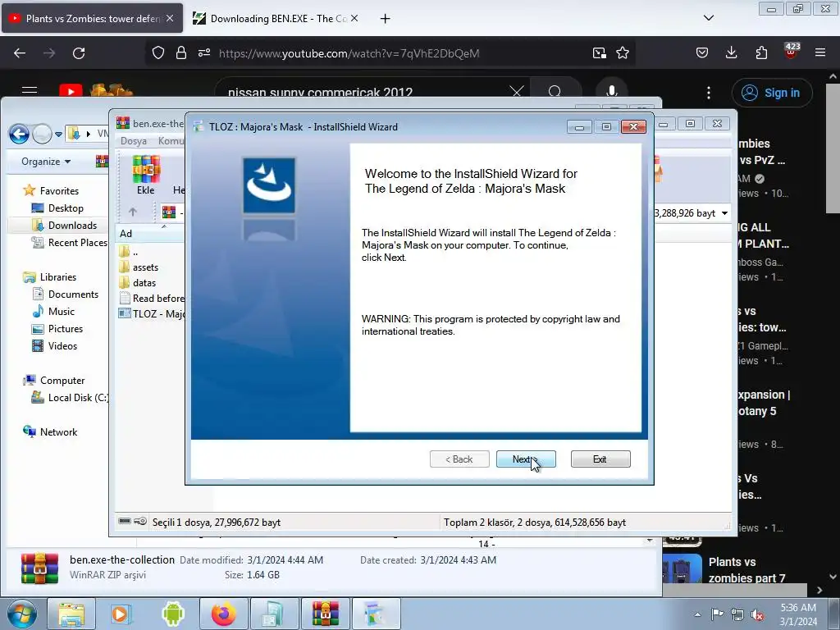Go back in Firefox browser

[20, 53]
